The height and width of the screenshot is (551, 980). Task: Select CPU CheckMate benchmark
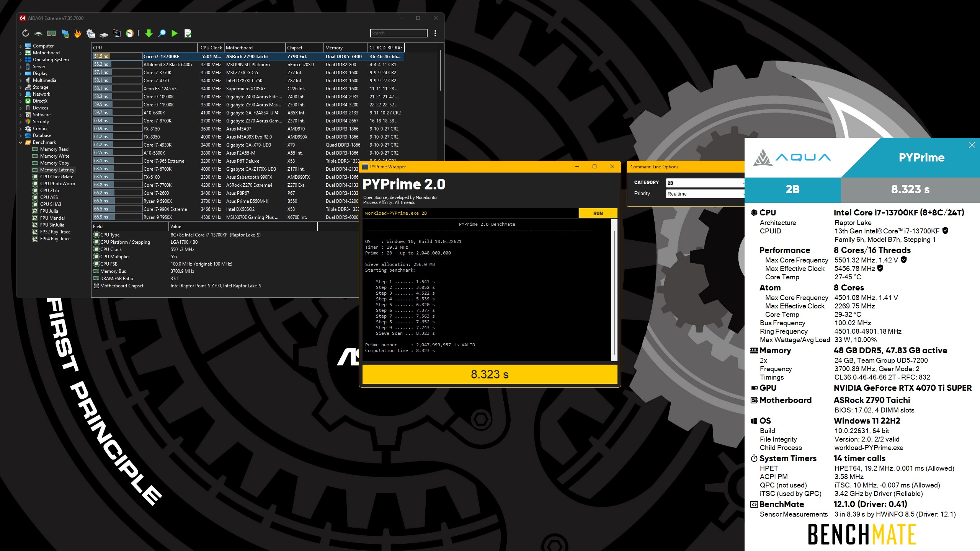click(x=56, y=177)
